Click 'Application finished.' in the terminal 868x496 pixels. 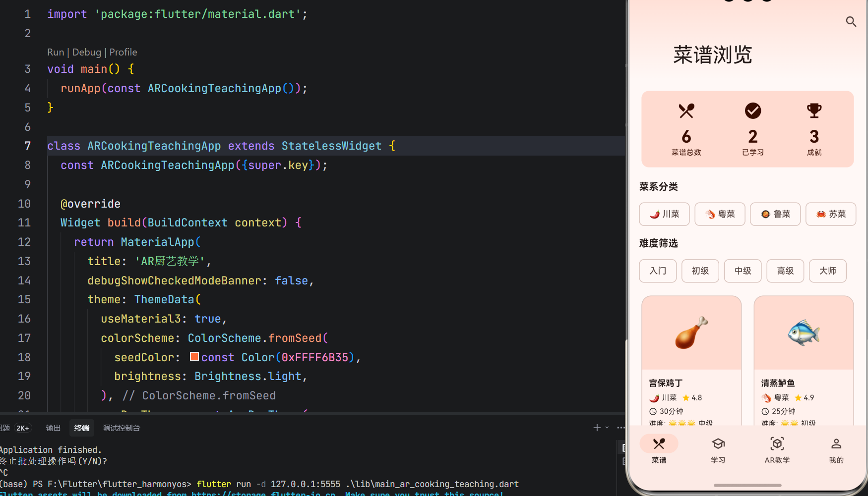51,450
